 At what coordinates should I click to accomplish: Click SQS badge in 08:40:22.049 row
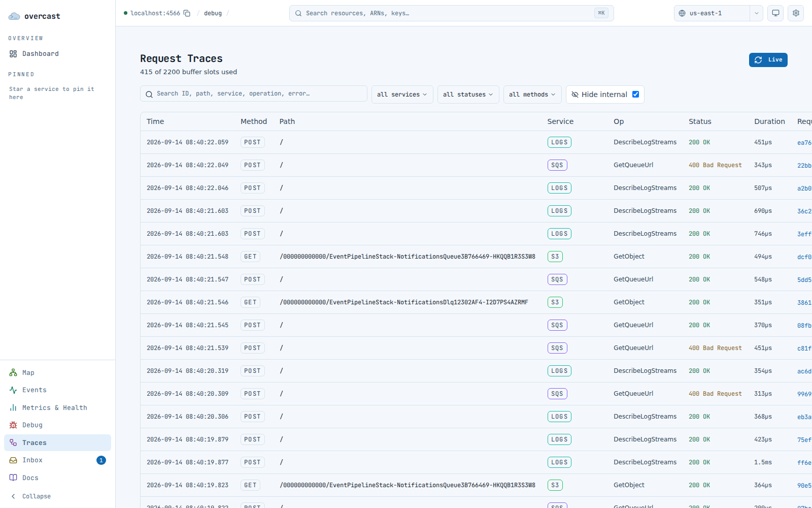(x=557, y=165)
